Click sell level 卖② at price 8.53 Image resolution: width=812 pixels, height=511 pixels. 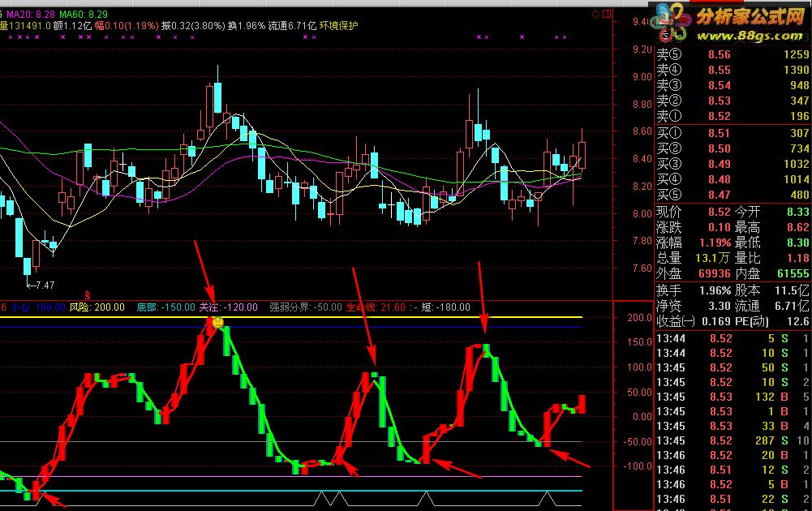click(733, 101)
